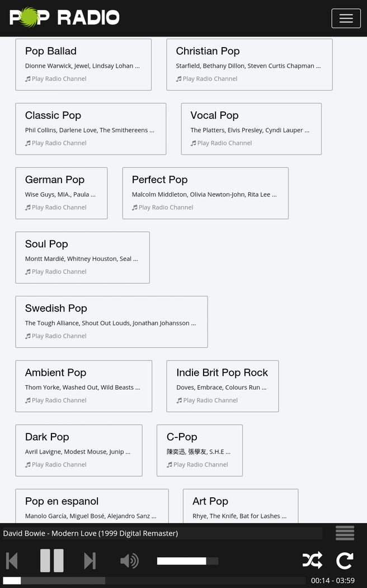The image size is (367, 588).
Task: Skip to the next track
Action: (x=90, y=561)
